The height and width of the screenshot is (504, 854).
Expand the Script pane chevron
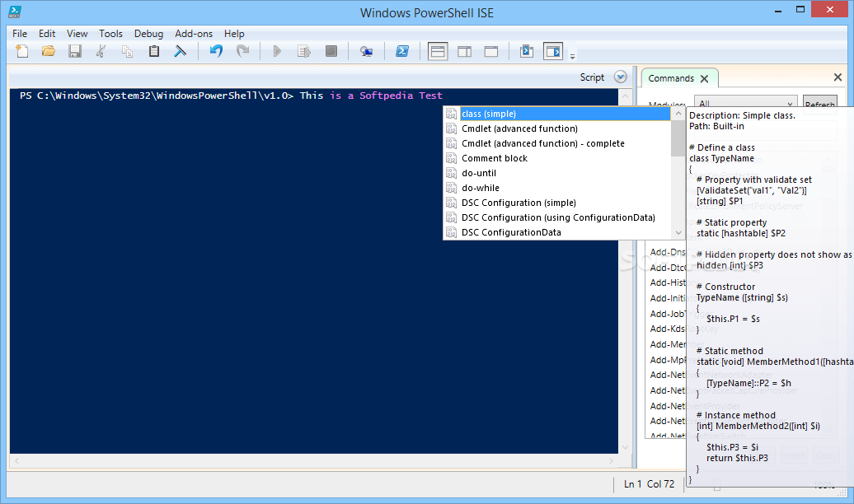click(621, 77)
